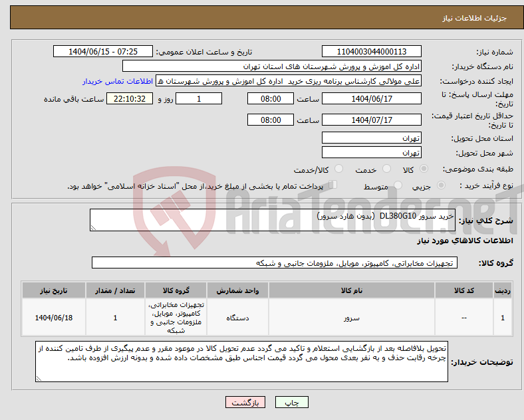
Task: Click the سرور item name cell
Action: click(x=352, y=318)
